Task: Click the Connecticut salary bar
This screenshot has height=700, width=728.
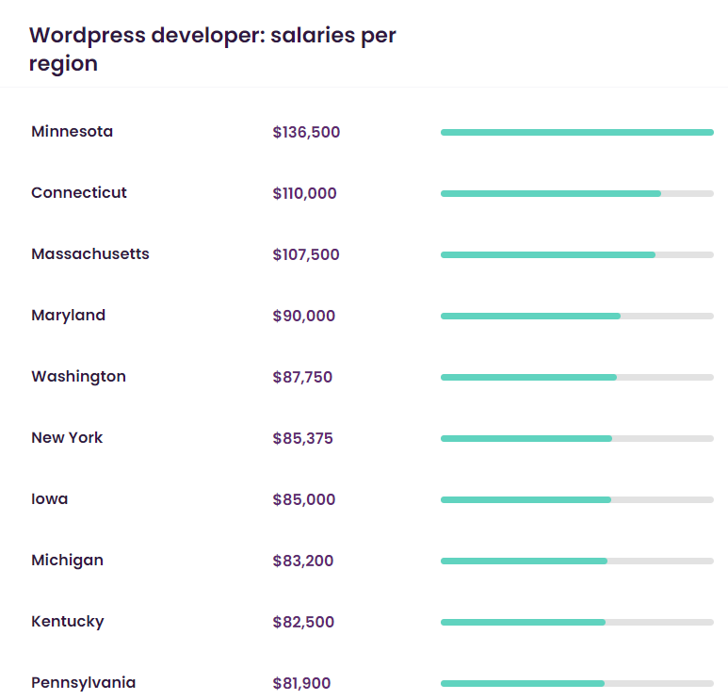Action: [576, 194]
